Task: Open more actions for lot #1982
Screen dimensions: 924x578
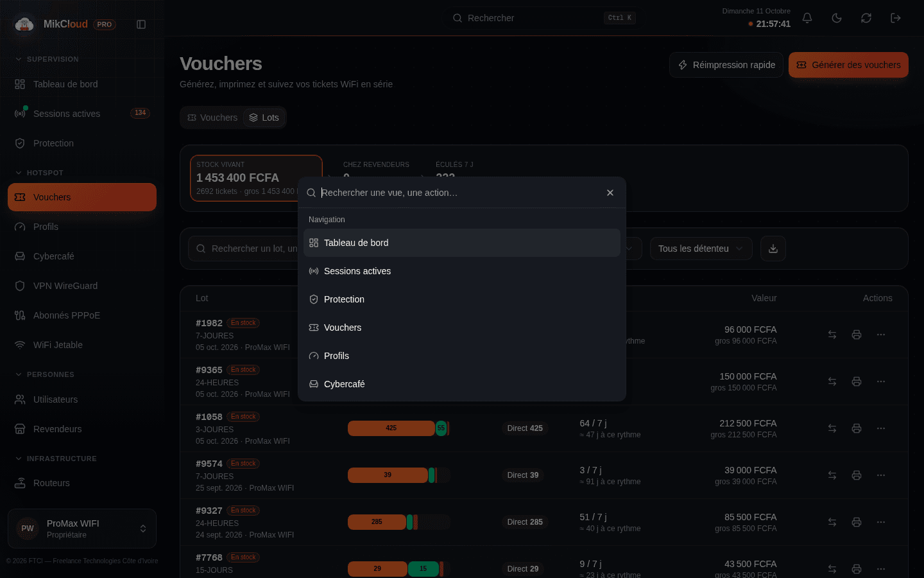Action: pyautogui.click(x=881, y=335)
